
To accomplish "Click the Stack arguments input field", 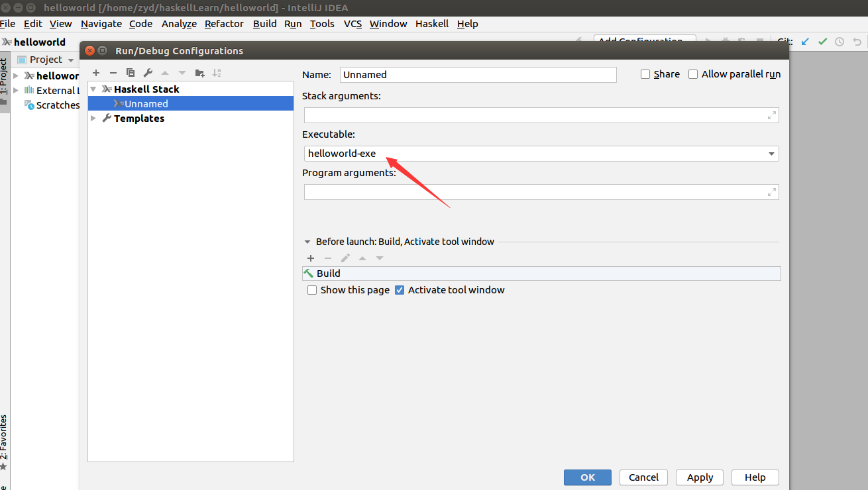I will [x=541, y=115].
